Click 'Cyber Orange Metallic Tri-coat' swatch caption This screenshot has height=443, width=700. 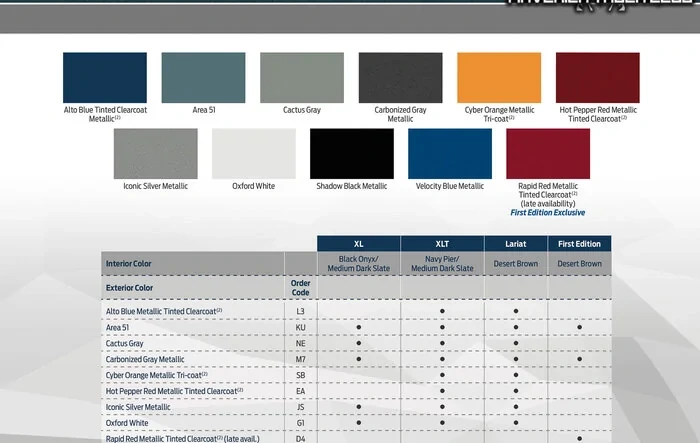[x=499, y=114]
